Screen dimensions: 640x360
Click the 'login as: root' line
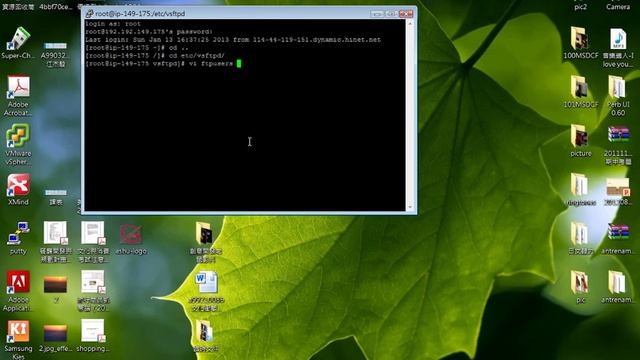coord(113,24)
